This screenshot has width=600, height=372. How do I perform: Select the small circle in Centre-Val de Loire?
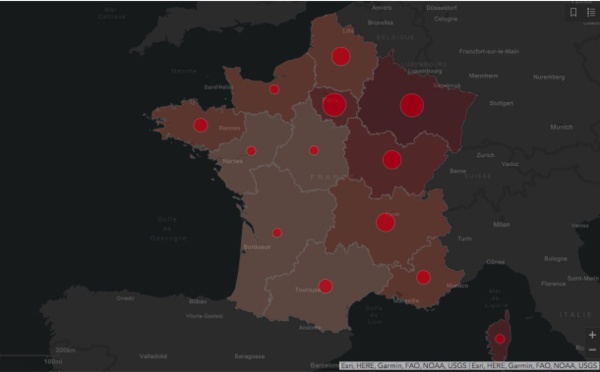(x=314, y=150)
